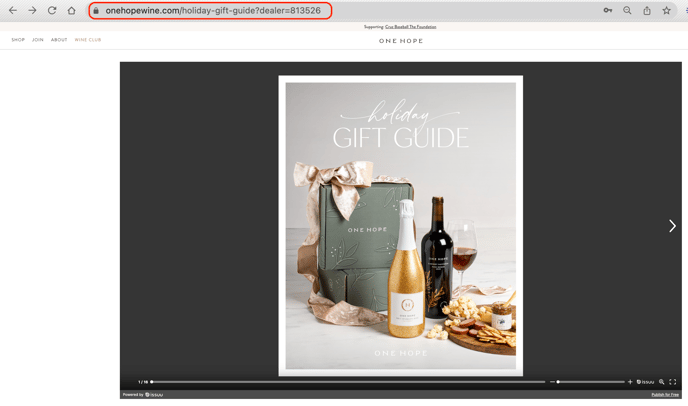Share this page from the toolbar

(647, 11)
